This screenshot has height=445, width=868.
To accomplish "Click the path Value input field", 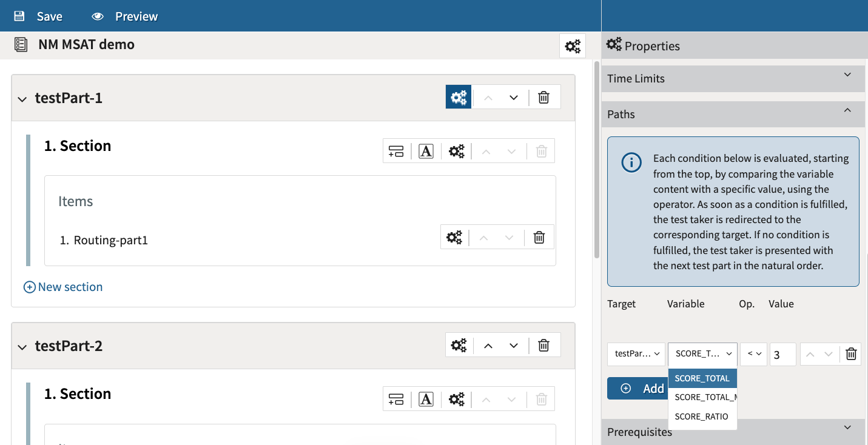I will pyautogui.click(x=782, y=354).
